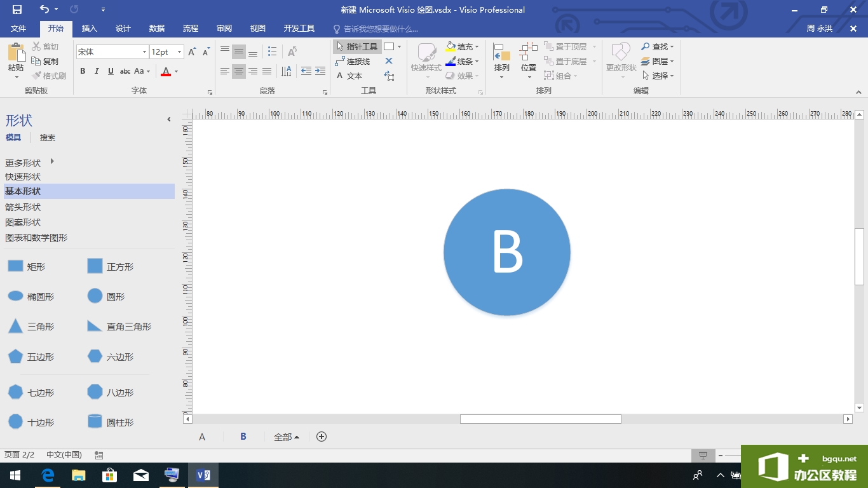
Task: Click the tell me search box
Action: click(x=381, y=29)
